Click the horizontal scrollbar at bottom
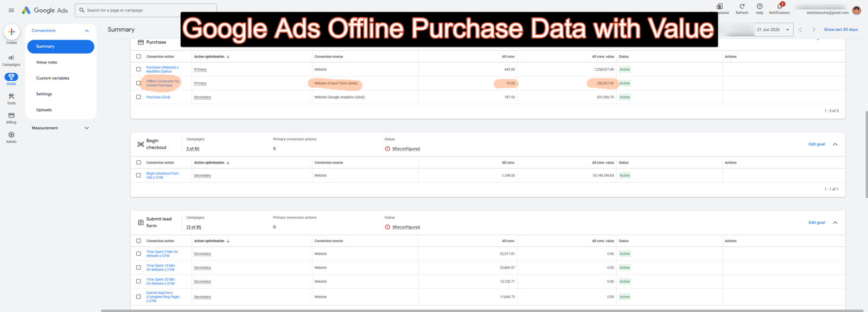This screenshot has height=312, width=868. [482, 310]
